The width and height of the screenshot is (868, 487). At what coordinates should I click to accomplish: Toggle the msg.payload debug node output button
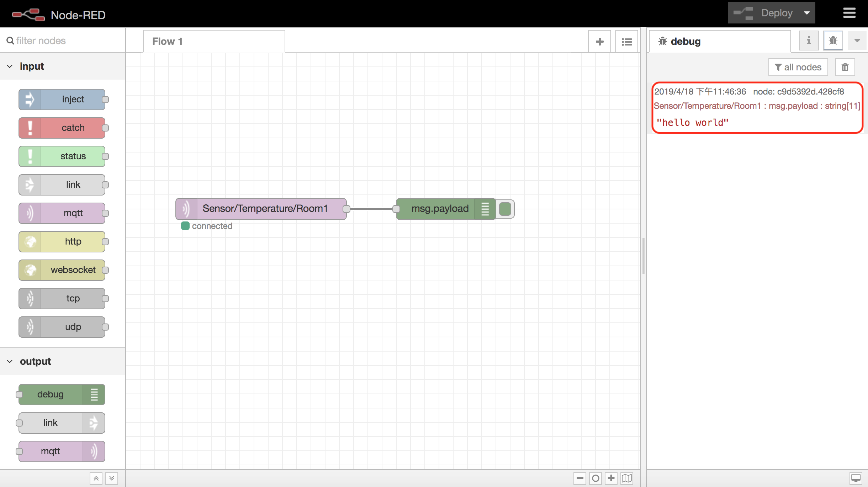pos(505,209)
